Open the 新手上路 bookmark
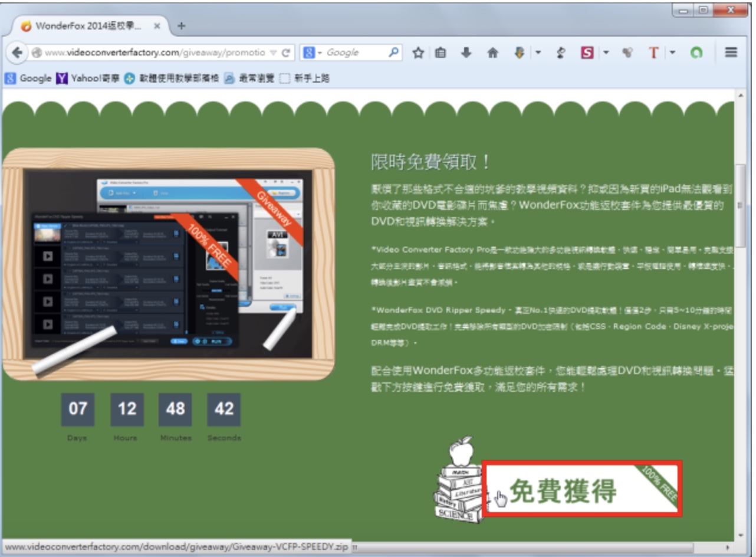This screenshot has width=756, height=557. click(x=304, y=78)
